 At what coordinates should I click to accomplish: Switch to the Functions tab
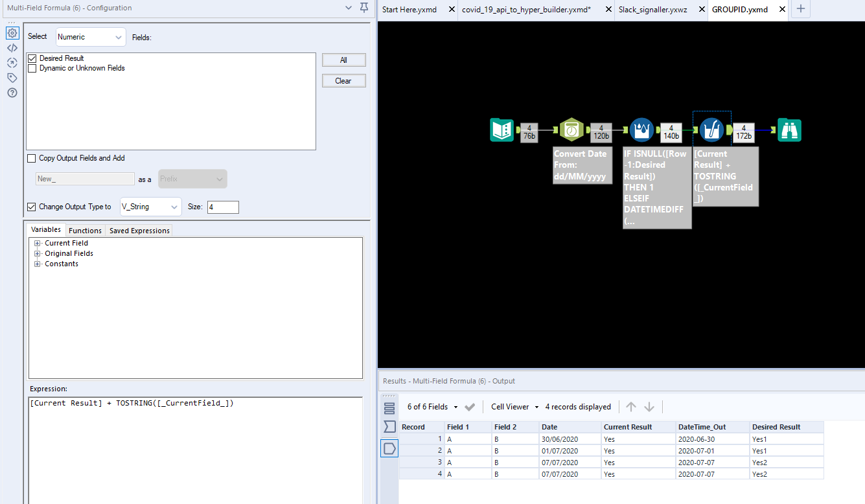click(x=84, y=230)
